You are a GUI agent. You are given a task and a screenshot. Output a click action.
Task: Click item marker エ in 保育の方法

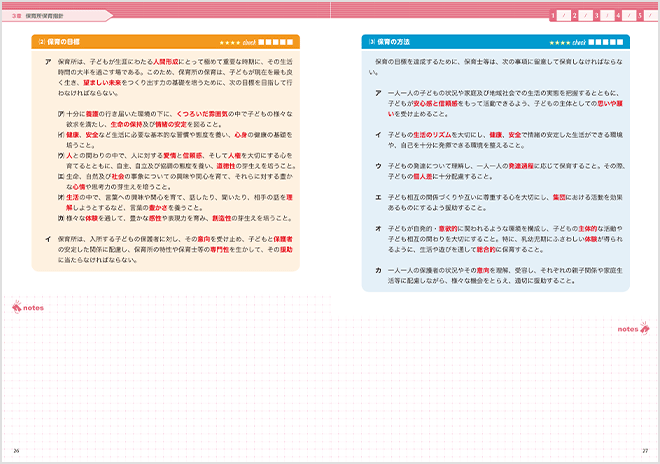click(x=378, y=197)
